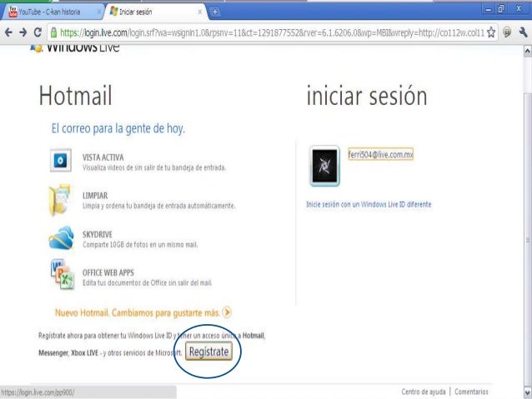Image resolution: width=532 pixels, height=399 pixels.
Task: Click the Limpiar folder icon
Action: coord(60,200)
